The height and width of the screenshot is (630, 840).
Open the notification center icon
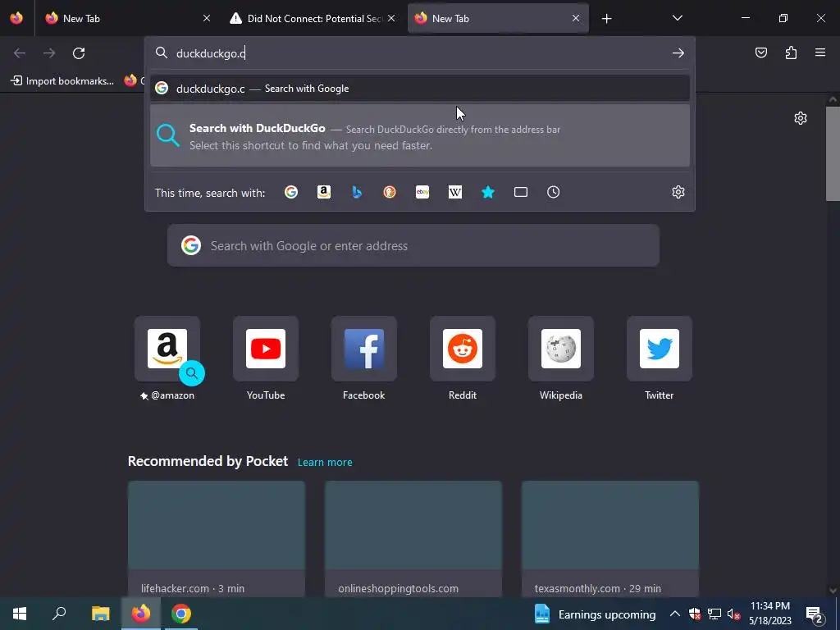pyautogui.click(x=815, y=614)
